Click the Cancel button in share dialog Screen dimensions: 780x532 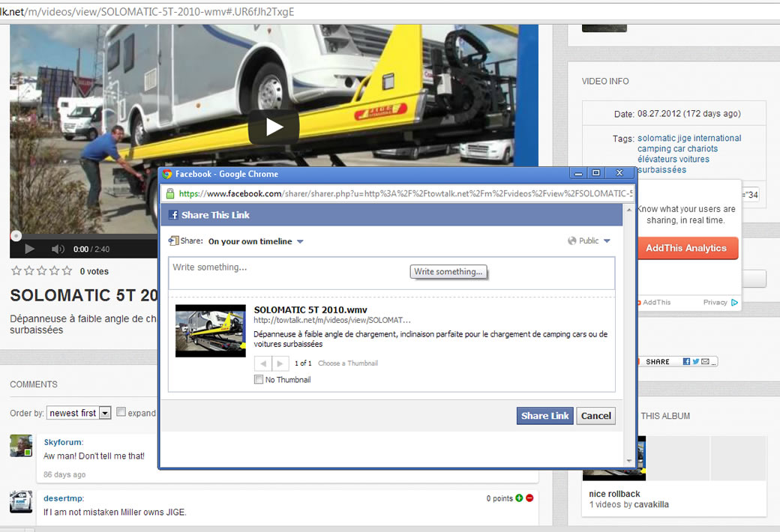pos(595,416)
